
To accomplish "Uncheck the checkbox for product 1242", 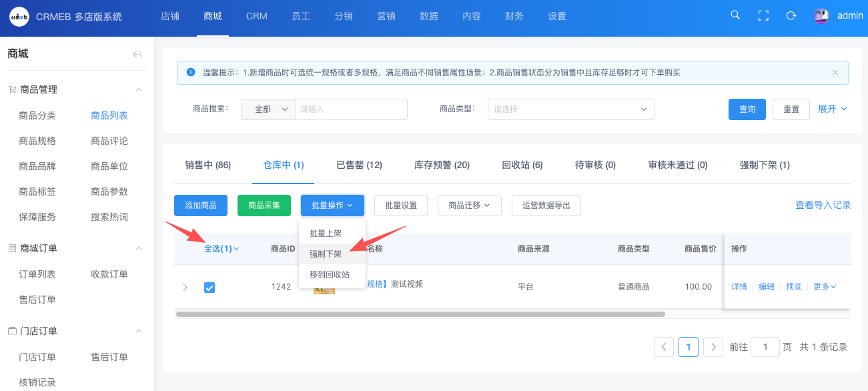I will click(209, 287).
